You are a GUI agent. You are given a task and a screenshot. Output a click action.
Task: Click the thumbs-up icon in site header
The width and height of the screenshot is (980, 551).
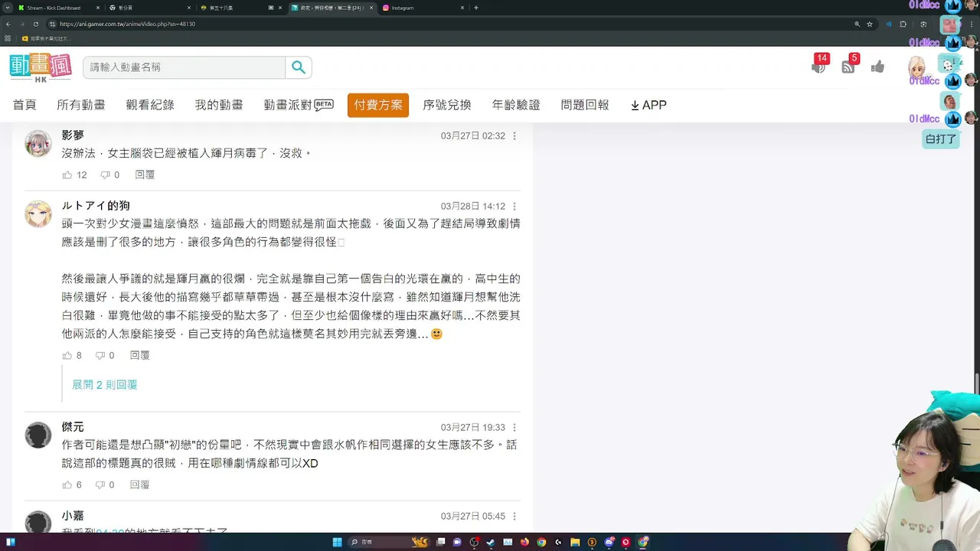coord(877,67)
